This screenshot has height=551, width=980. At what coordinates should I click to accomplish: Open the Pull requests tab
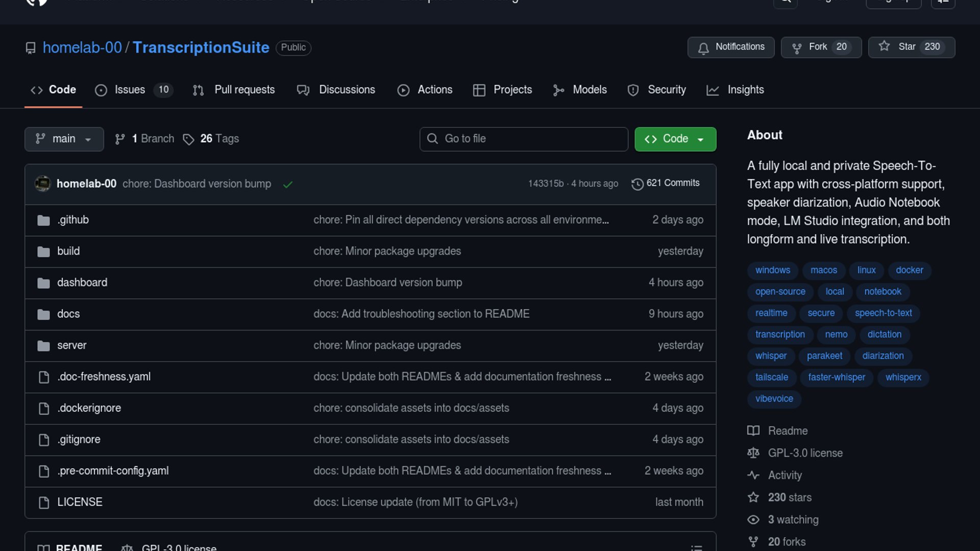pyautogui.click(x=244, y=90)
